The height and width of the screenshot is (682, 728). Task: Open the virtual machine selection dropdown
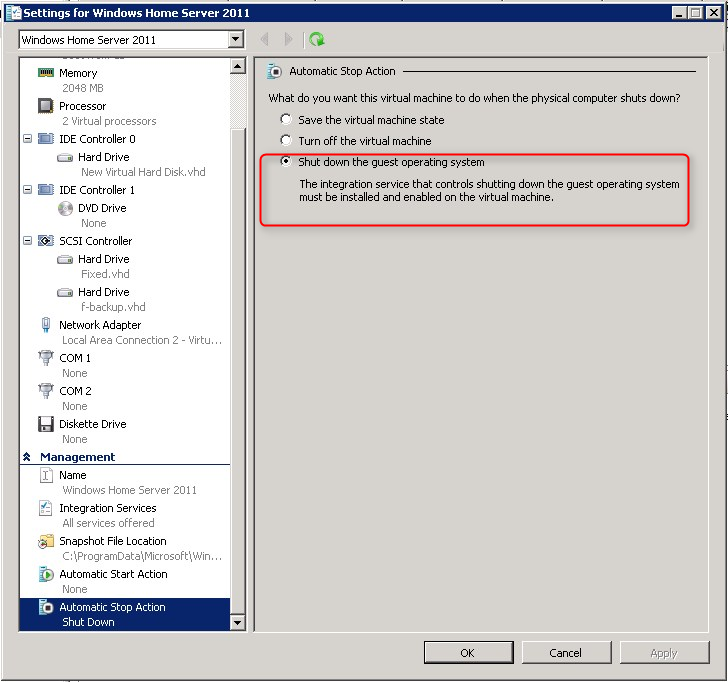click(236, 39)
